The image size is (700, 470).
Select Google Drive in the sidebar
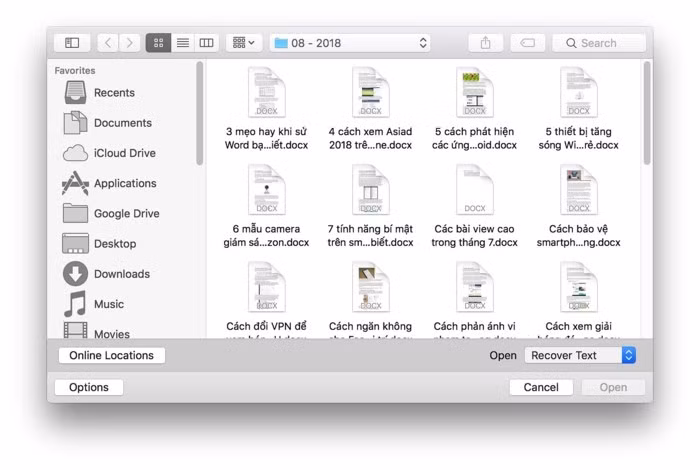click(126, 214)
